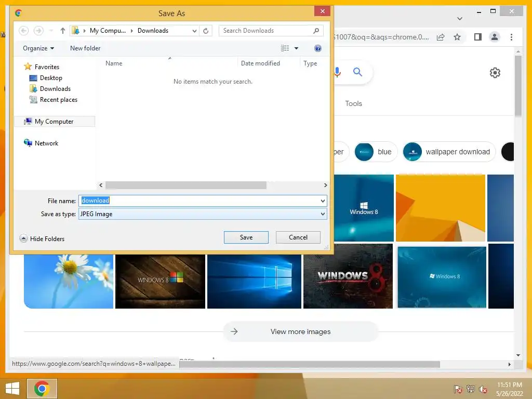Go up one folder level
The height and width of the screenshot is (399, 532).
click(62, 31)
